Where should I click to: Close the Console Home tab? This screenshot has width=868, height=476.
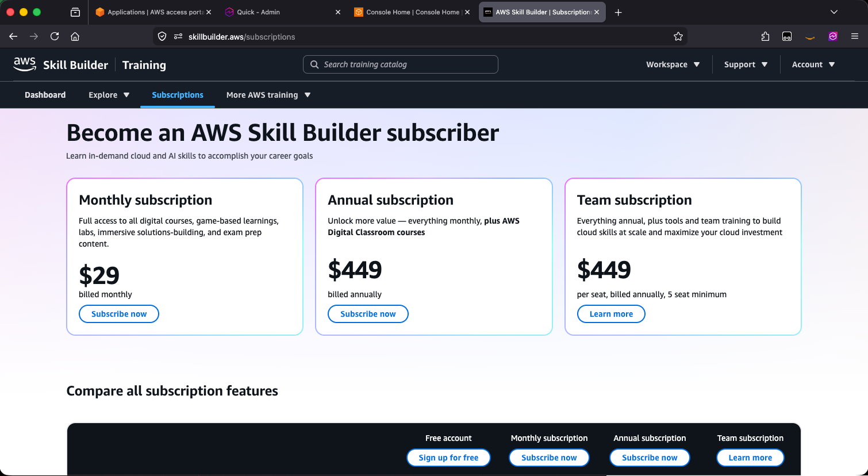467,12
